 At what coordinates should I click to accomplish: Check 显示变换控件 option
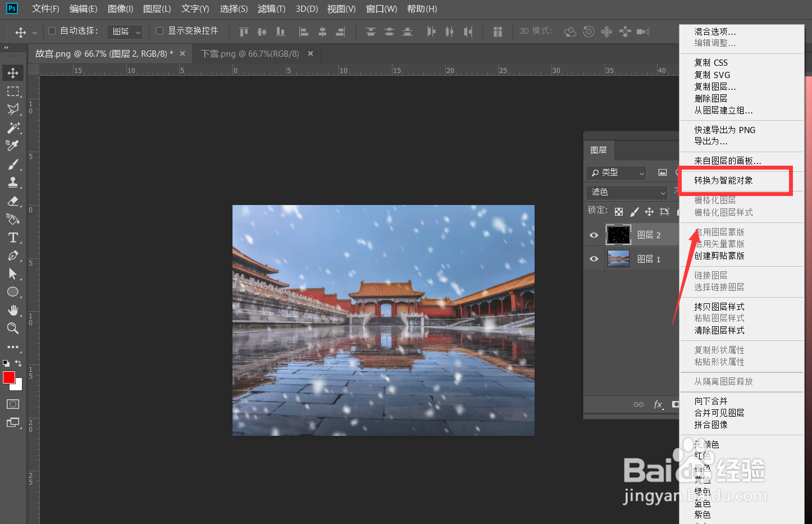coord(161,31)
